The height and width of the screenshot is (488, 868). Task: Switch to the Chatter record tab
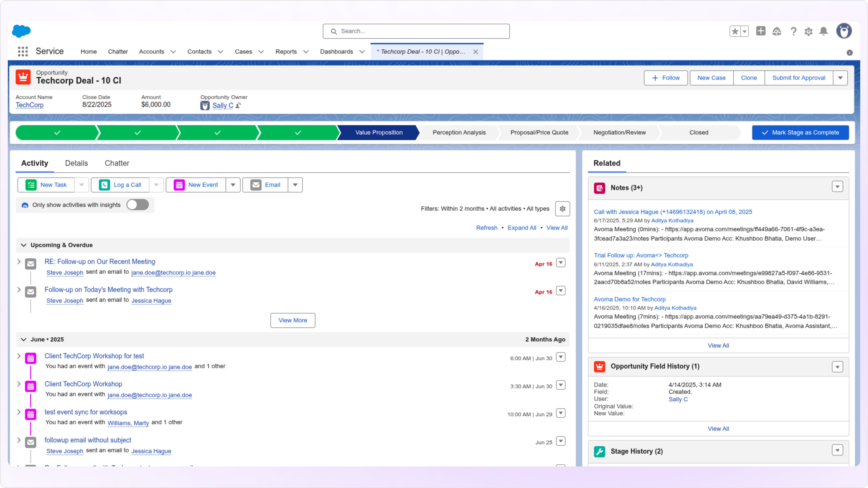(x=117, y=163)
